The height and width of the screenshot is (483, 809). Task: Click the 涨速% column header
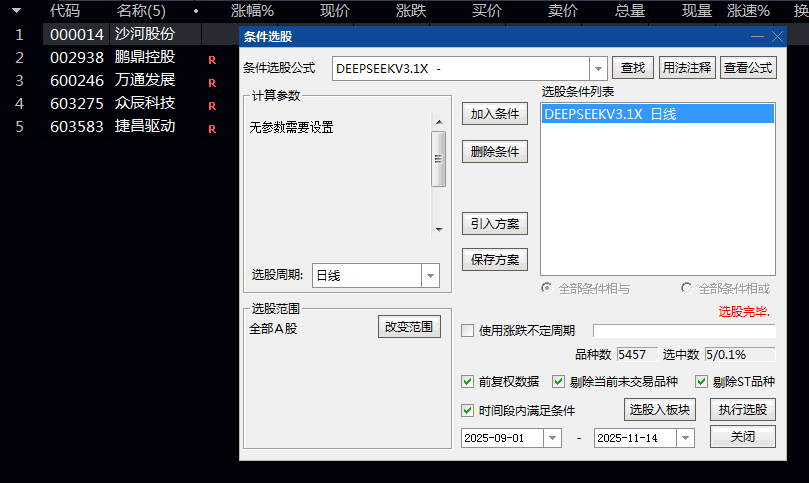pyautogui.click(x=748, y=11)
